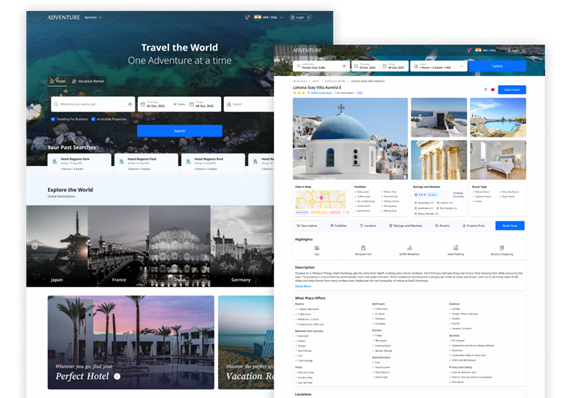Open the Ratings and Reviews tab
The height and width of the screenshot is (398, 572).
406,226
